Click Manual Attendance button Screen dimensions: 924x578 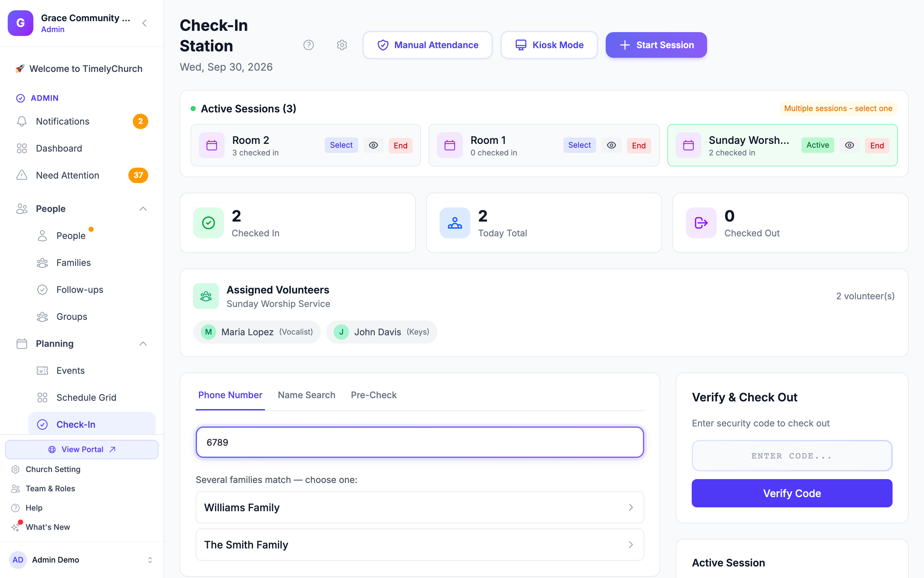[x=427, y=45]
